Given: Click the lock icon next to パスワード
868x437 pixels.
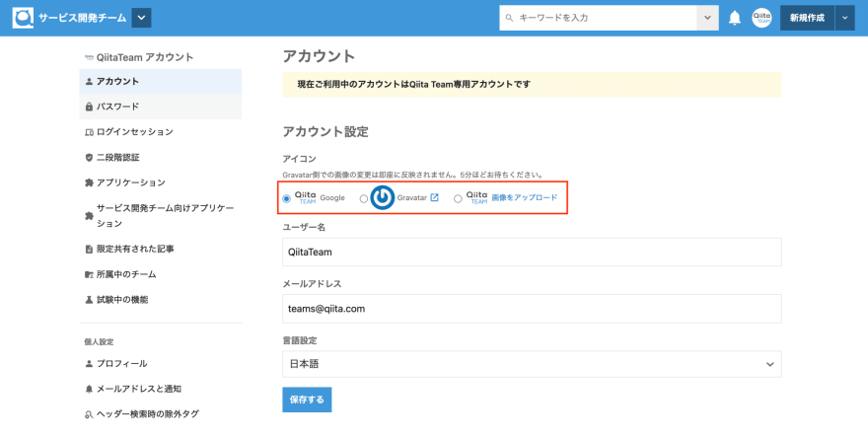Looking at the screenshot, I should coord(89,107).
